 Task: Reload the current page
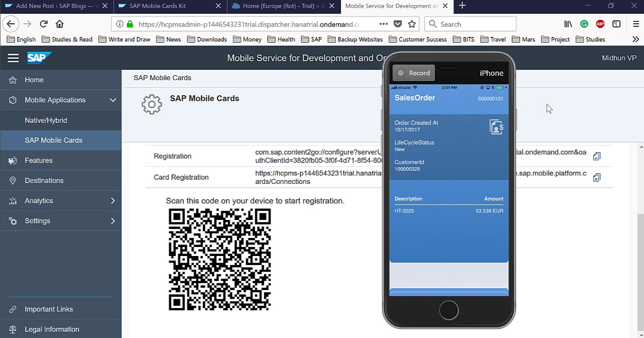(x=44, y=24)
